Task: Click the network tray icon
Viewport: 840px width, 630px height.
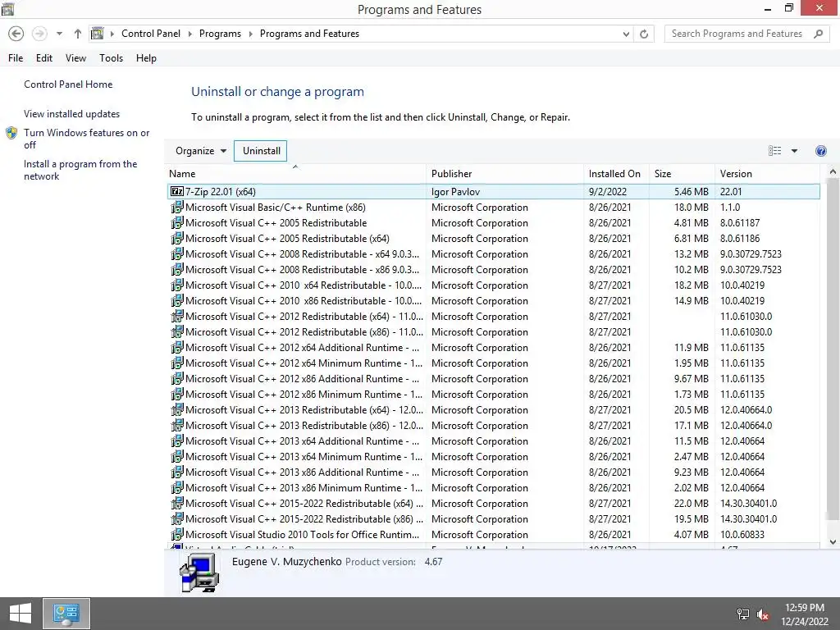Action: (743, 614)
